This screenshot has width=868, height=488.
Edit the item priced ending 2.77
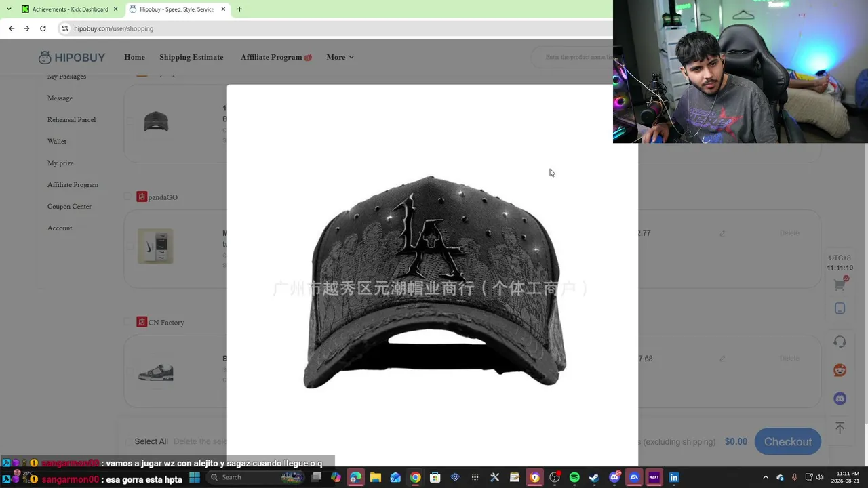722,233
